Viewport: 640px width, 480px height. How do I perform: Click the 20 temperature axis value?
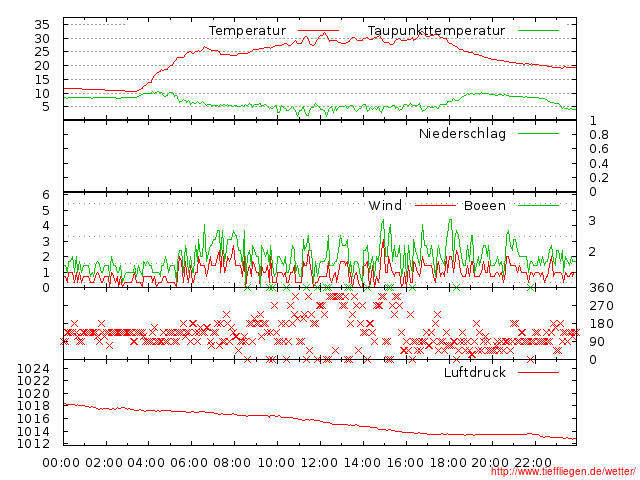42,66
